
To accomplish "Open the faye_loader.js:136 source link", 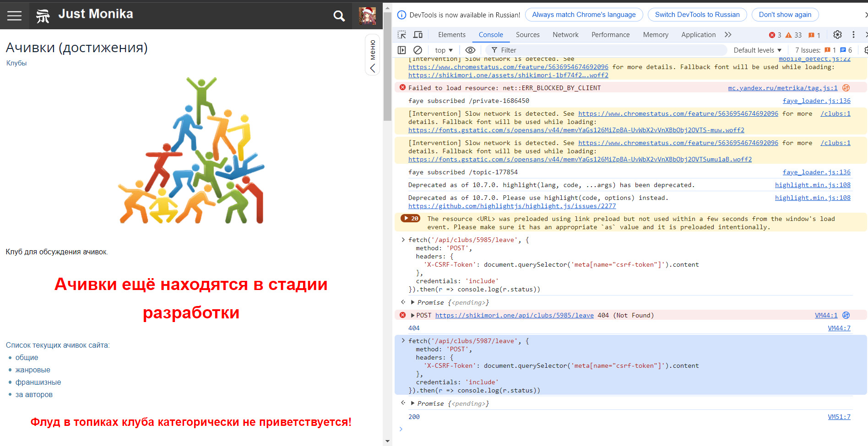I will point(816,101).
